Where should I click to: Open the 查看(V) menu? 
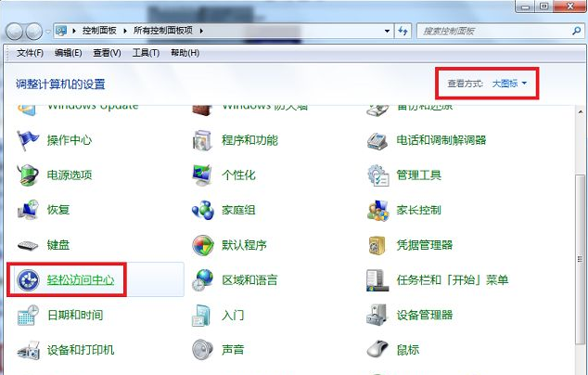pos(108,53)
